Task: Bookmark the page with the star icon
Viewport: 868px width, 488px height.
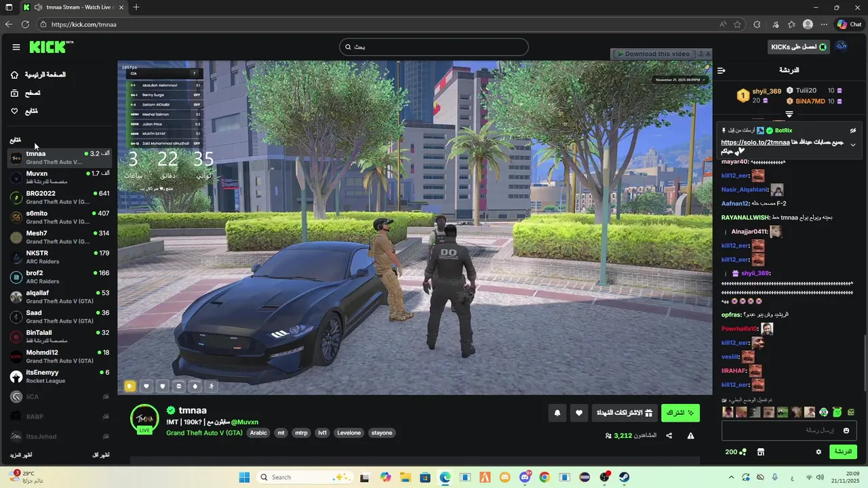Action: (737, 24)
